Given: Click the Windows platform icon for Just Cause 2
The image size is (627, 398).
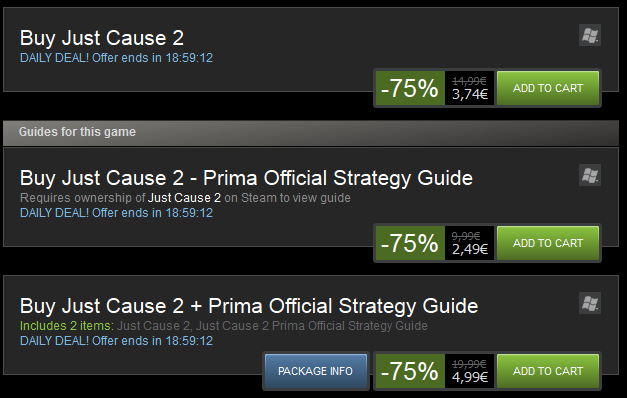Looking at the screenshot, I should coord(590,35).
